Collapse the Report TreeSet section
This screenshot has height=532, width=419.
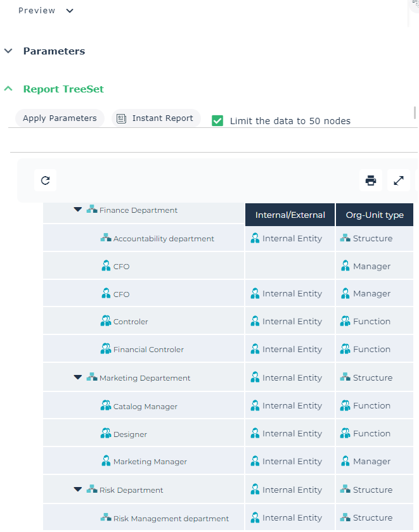pos(8,89)
